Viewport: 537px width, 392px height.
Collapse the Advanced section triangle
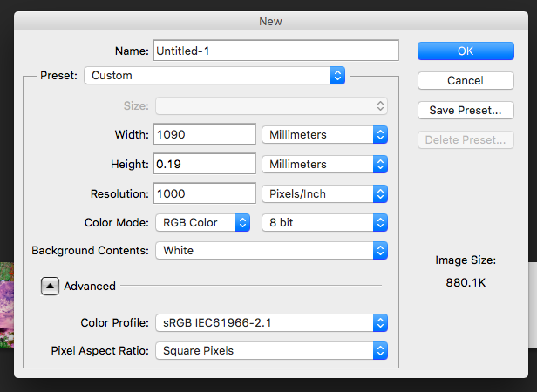(x=51, y=286)
